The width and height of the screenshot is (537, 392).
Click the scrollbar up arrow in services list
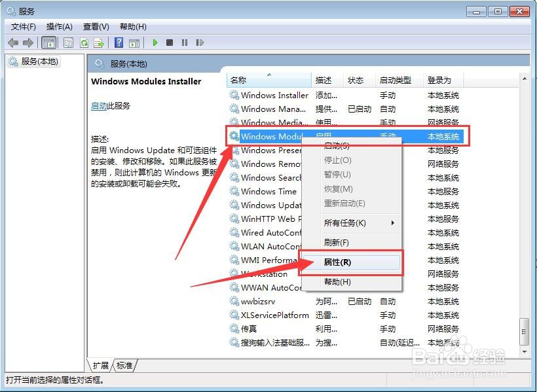tap(525, 79)
